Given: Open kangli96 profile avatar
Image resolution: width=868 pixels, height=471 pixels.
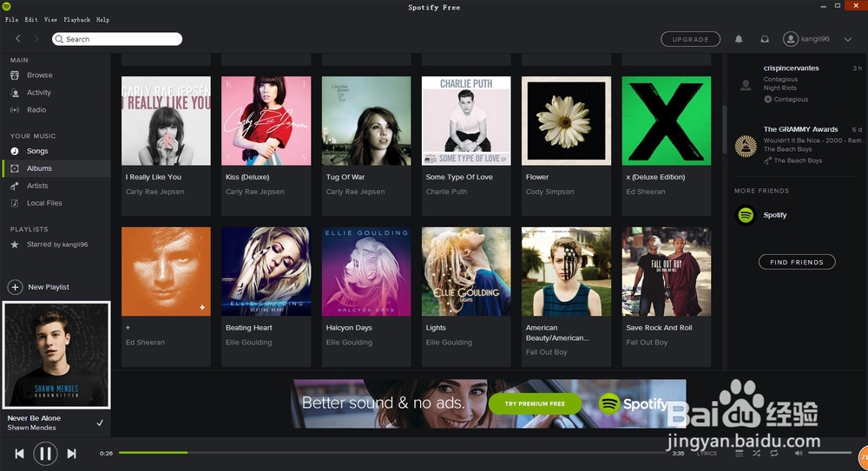Looking at the screenshot, I should 791,39.
